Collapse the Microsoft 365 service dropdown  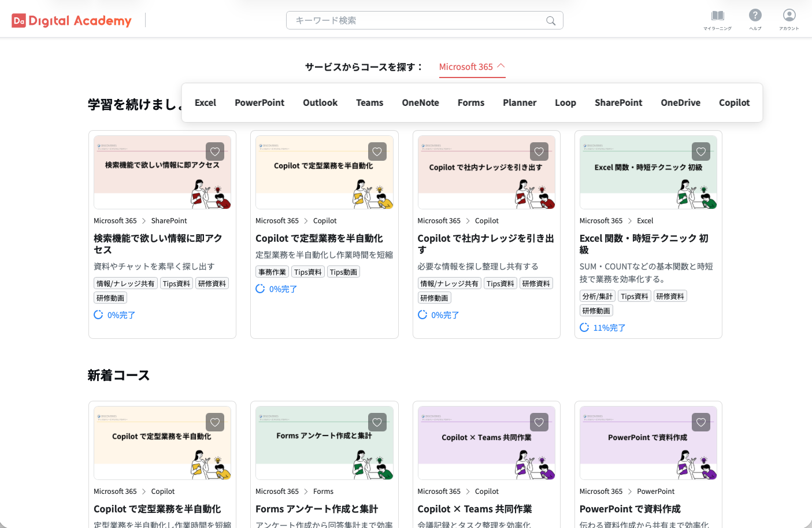click(472, 67)
